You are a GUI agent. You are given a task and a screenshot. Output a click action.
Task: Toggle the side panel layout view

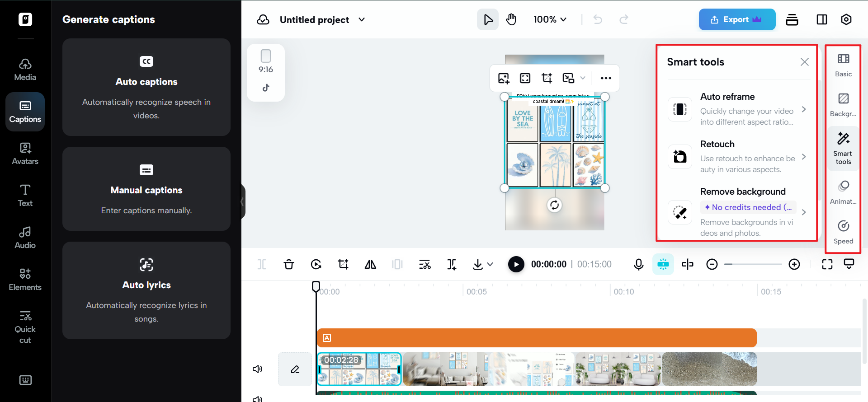click(821, 19)
